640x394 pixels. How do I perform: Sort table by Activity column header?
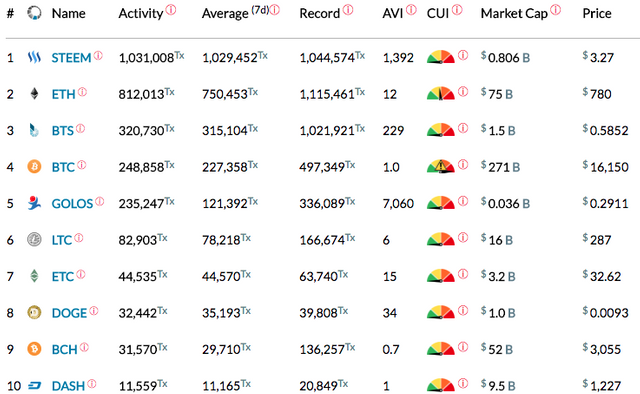click(x=141, y=13)
